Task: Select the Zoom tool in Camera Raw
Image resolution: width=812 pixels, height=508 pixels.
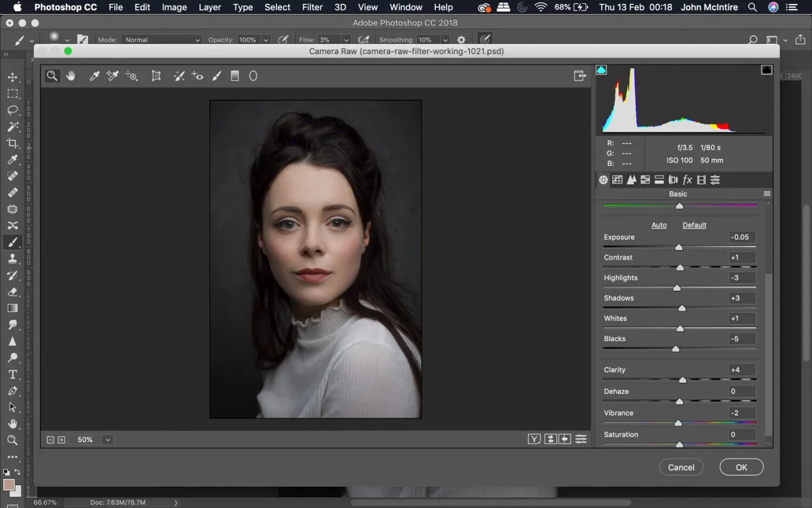Action: (x=52, y=76)
